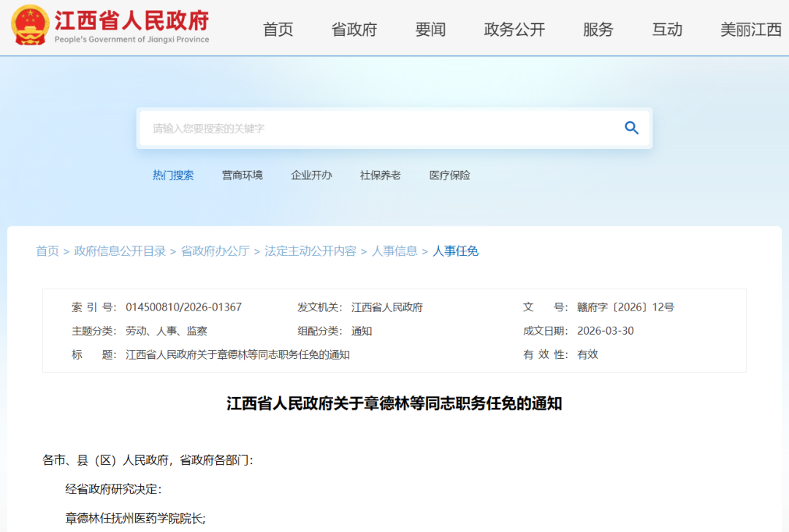Open 政府信息公开目录 breadcrumb link
The width and height of the screenshot is (789, 532).
pyautogui.click(x=120, y=251)
